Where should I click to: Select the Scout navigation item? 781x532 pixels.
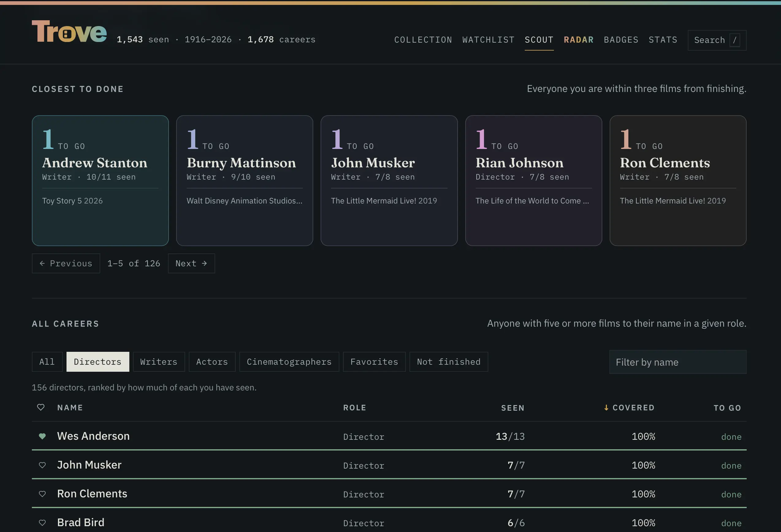point(539,40)
